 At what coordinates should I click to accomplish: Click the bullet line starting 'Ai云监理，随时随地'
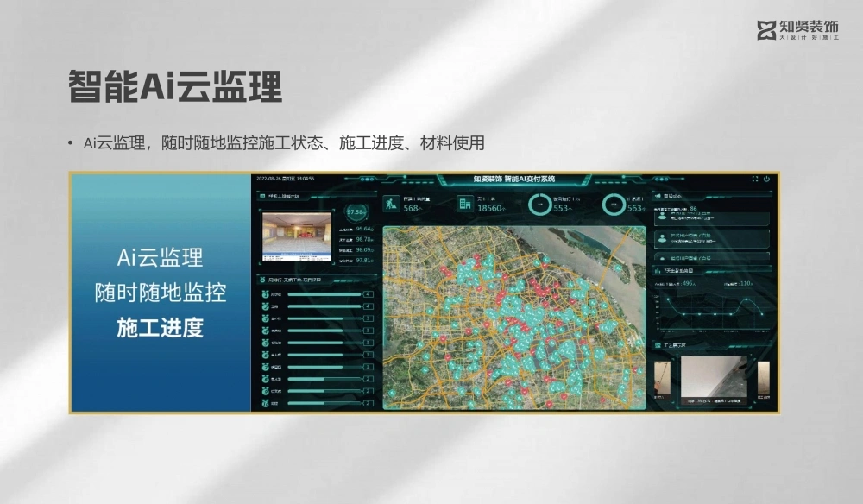coord(284,143)
